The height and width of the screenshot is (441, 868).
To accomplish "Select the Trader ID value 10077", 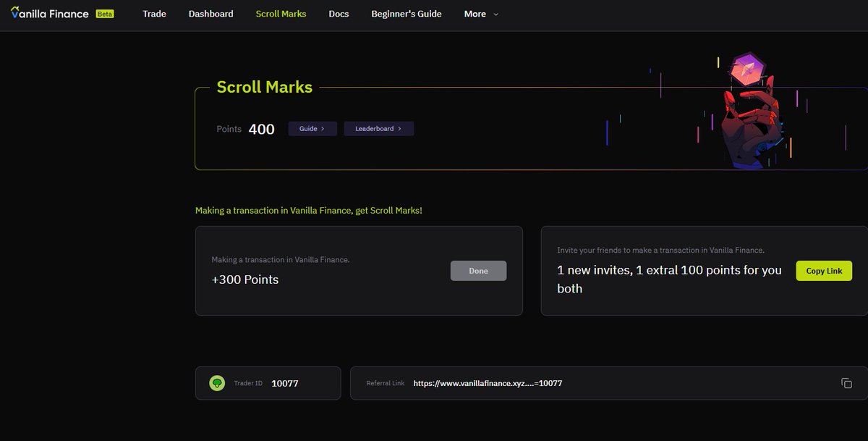I will pyautogui.click(x=285, y=383).
